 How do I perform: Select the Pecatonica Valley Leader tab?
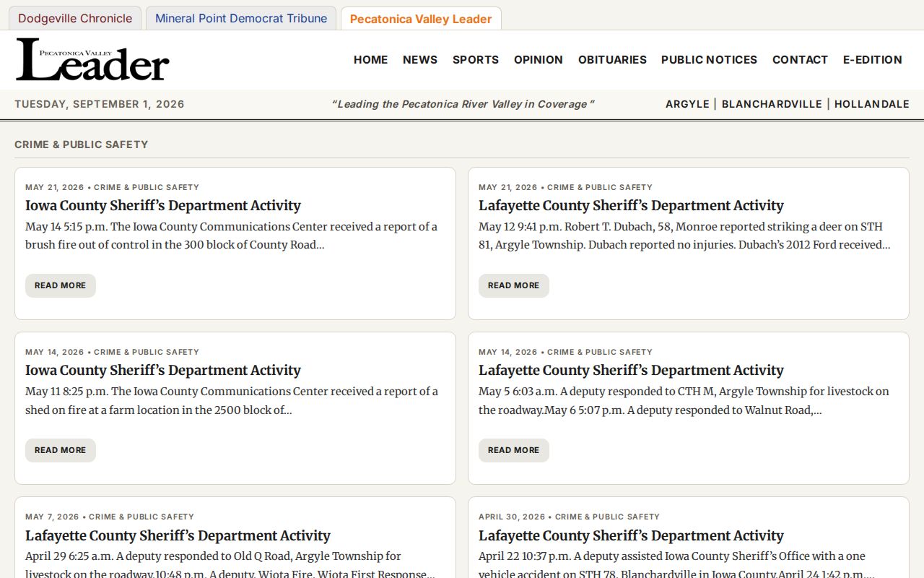421,20
